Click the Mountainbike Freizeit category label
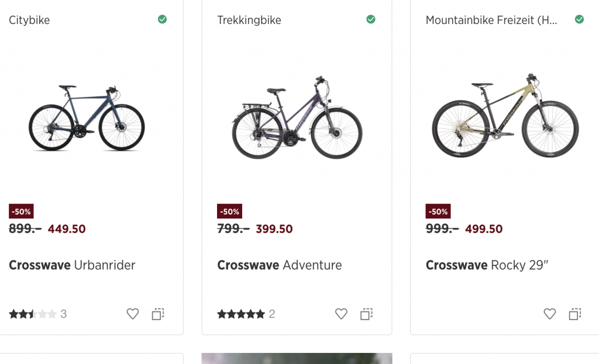Image resolution: width=599 pixels, height=364 pixels. pyautogui.click(x=491, y=20)
